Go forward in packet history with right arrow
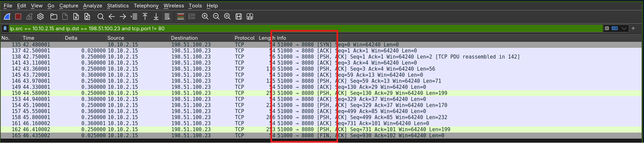Image resolution: width=644 pixels, height=143 pixels. click(123, 16)
